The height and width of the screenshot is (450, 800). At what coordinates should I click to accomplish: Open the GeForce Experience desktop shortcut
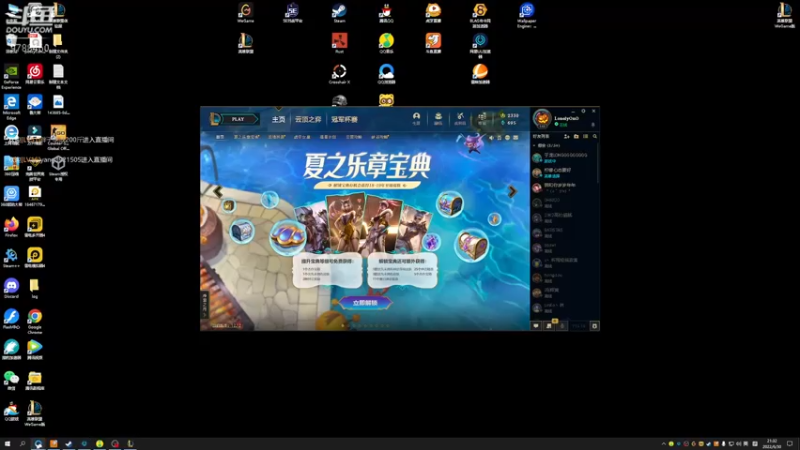(x=11, y=77)
